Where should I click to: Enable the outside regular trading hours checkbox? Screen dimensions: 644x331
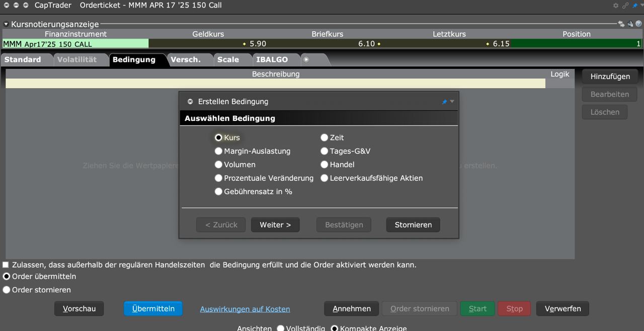coord(6,265)
